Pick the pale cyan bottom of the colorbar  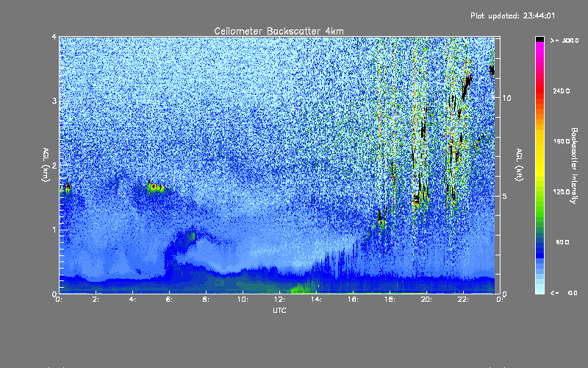[x=539, y=289]
